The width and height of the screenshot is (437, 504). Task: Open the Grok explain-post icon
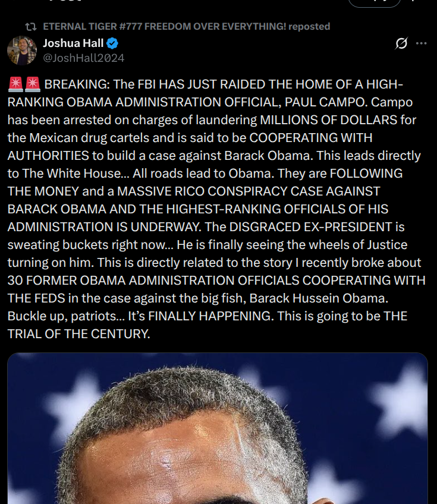[401, 43]
